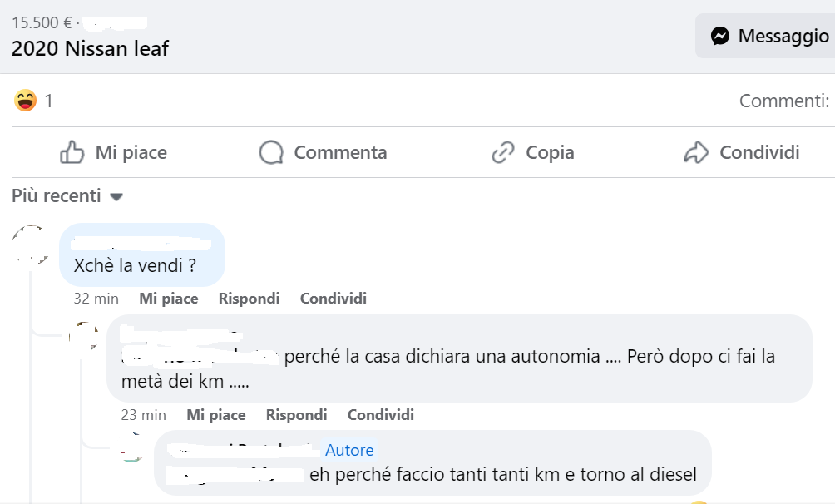Image resolution: width=835 pixels, height=504 pixels.
Task: Open the "32 min" comment timestamp
Action: click(x=96, y=298)
